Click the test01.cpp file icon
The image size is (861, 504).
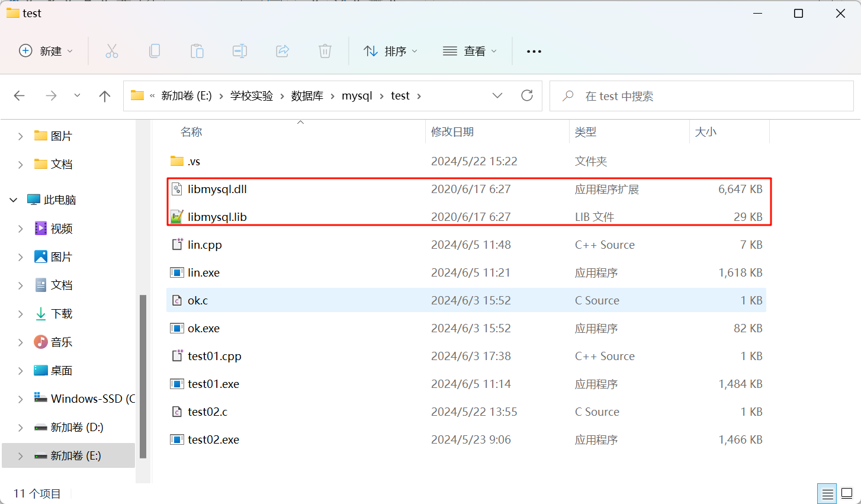tap(176, 356)
